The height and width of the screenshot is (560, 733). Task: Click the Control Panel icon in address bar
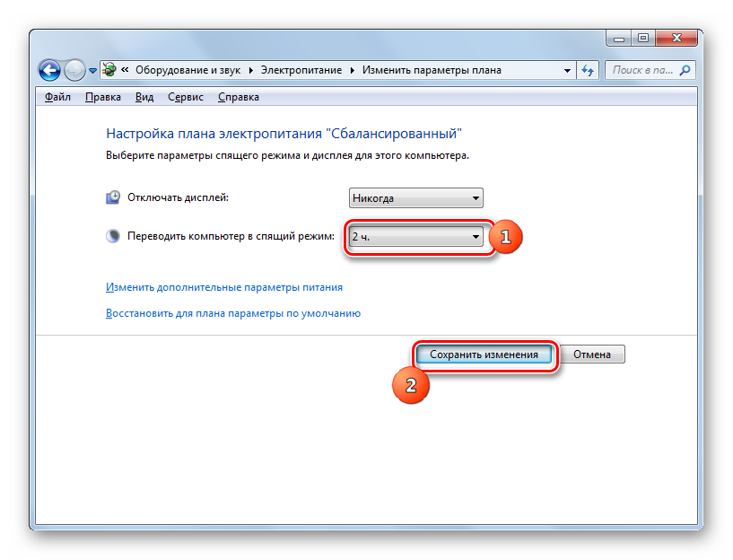[x=109, y=70]
